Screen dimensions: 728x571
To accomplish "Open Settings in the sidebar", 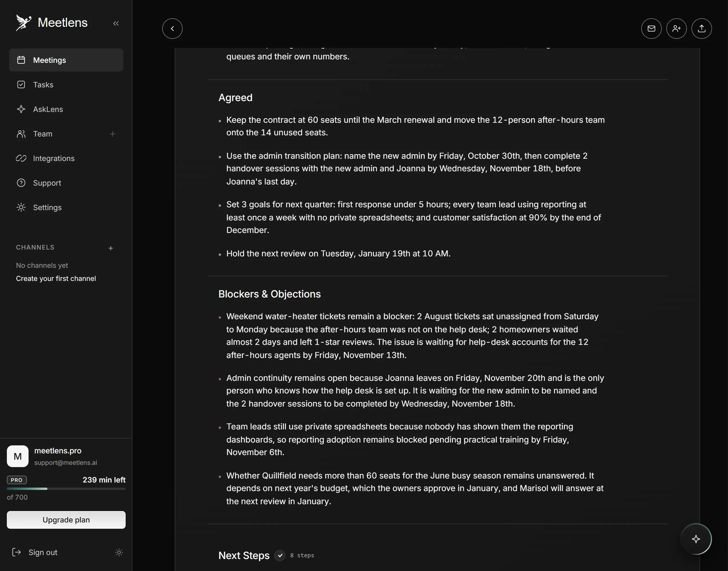I will coord(66,207).
